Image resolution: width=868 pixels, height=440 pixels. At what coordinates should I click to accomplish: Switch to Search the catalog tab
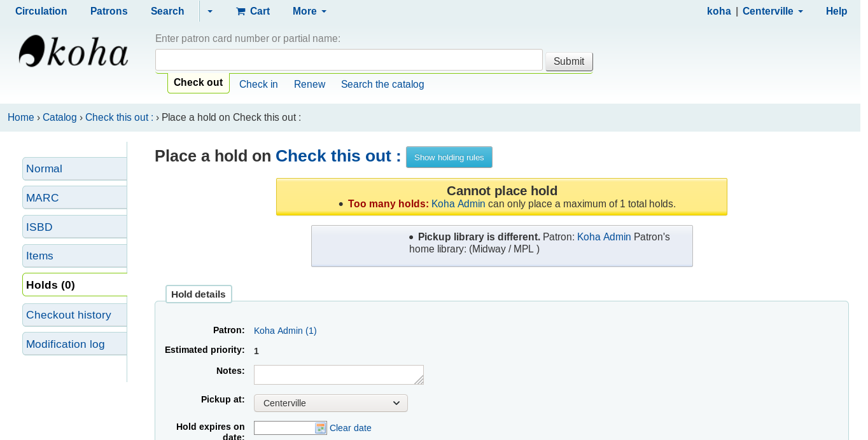pyautogui.click(x=382, y=85)
